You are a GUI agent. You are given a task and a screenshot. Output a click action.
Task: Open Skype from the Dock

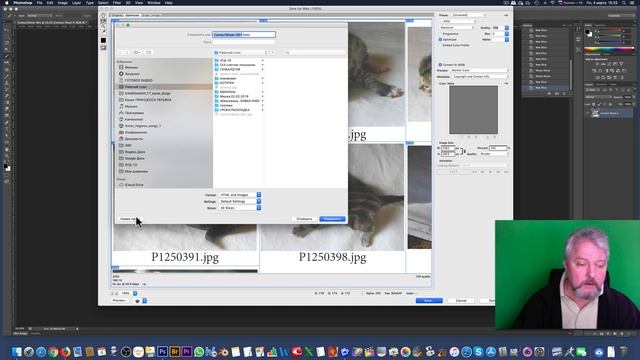coord(478,351)
